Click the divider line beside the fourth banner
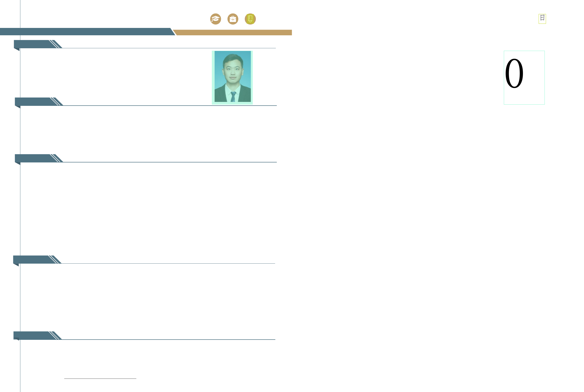The image size is (584, 392). 168,264
